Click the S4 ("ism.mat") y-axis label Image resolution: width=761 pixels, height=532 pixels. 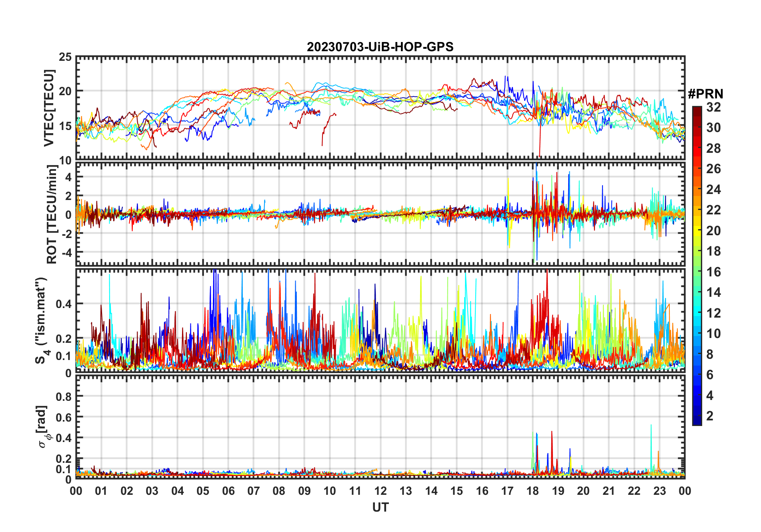coord(42,320)
